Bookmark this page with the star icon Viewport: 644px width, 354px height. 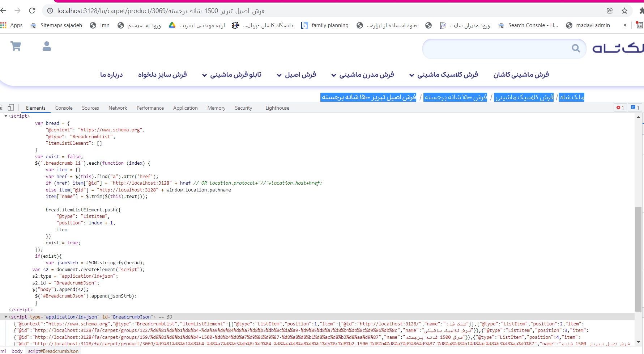pos(624,11)
